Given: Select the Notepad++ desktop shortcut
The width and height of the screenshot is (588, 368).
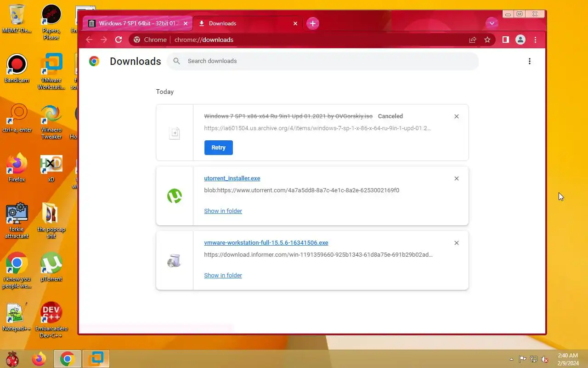Looking at the screenshot, I should (x=17, y=317).
